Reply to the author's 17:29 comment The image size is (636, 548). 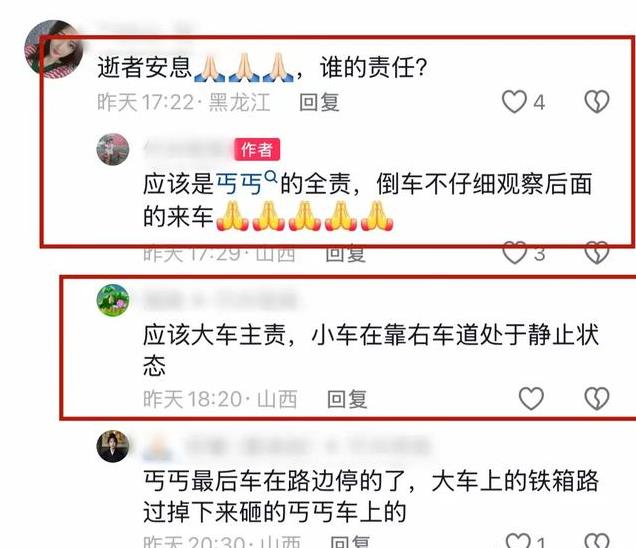click(346, 254)
